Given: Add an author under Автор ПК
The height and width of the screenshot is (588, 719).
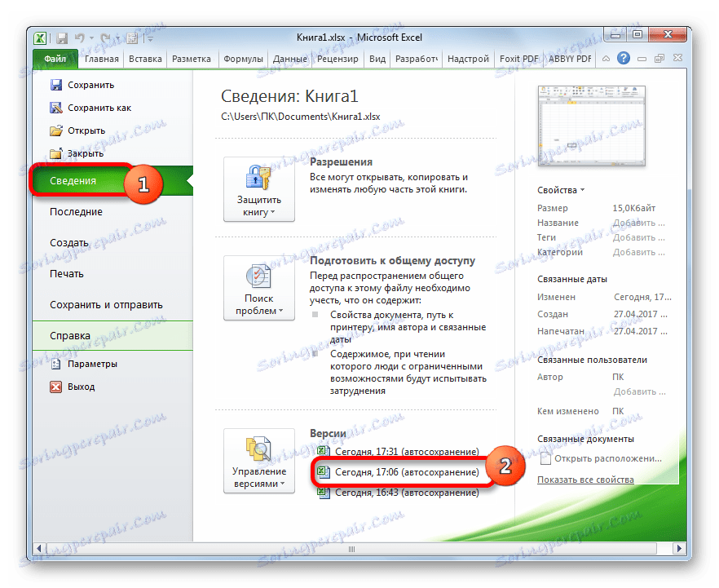Looking at the screenshot, I should [640, 391].
